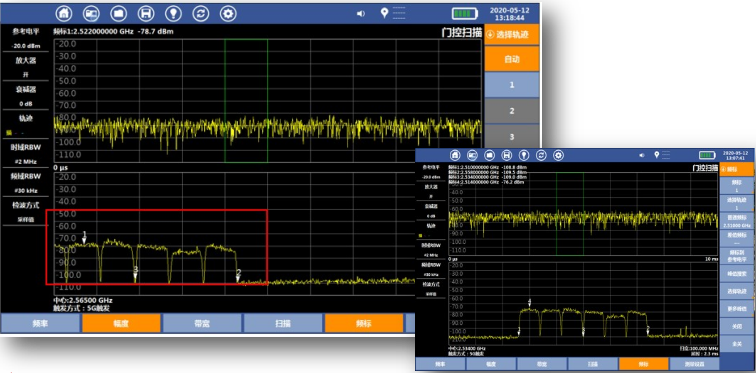Select trace 2 in the right panel
The width and height of the screenshot is (756, 373).
[x=512, y=111]
